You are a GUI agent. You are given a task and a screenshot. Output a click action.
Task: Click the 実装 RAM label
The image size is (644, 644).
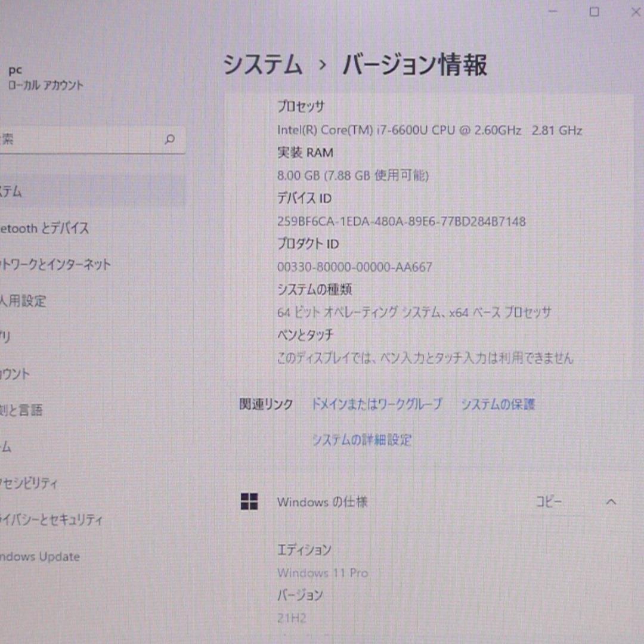point(305,153)
